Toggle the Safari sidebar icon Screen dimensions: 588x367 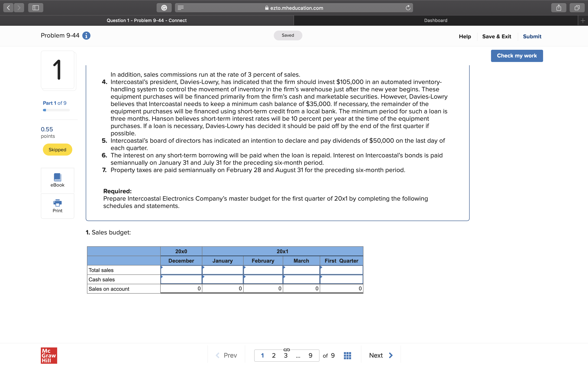(x=36, y=8)
